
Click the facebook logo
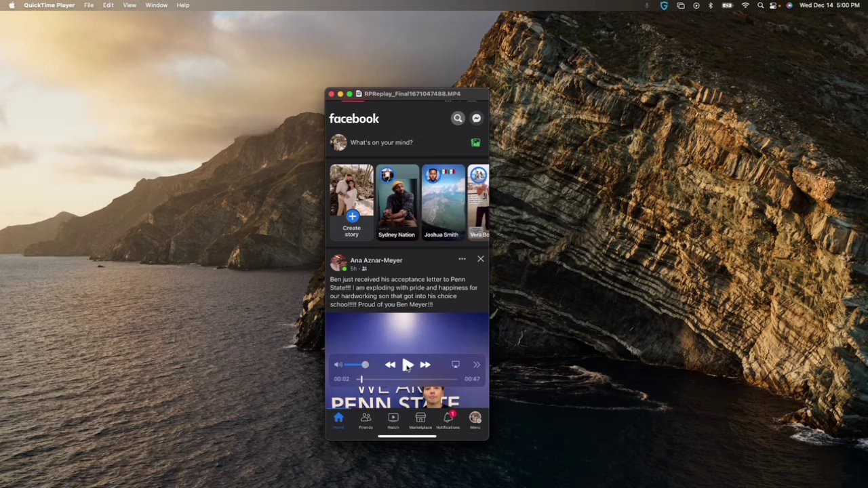[x=354, y=119]
